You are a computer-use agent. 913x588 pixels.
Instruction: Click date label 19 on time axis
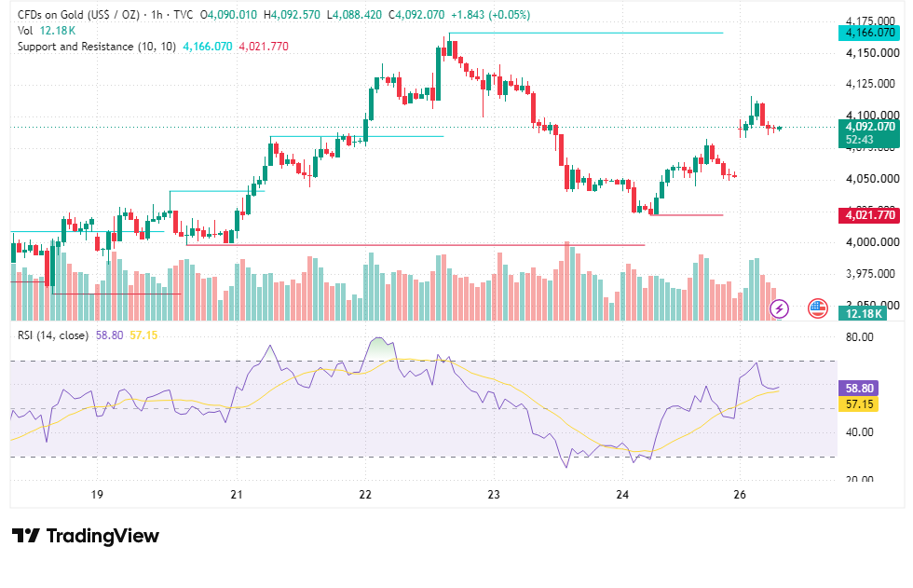coord(97,494)
